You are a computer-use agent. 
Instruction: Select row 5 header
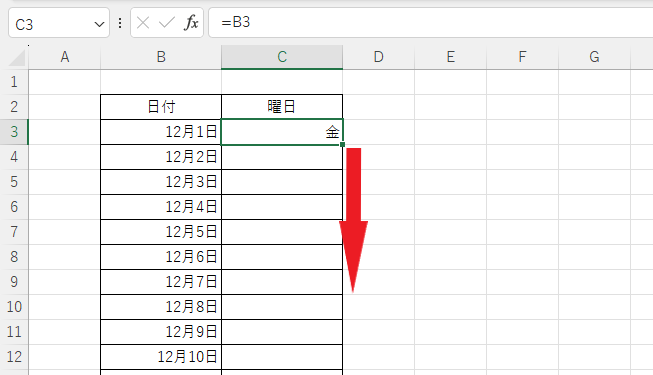tap(14, 182)
